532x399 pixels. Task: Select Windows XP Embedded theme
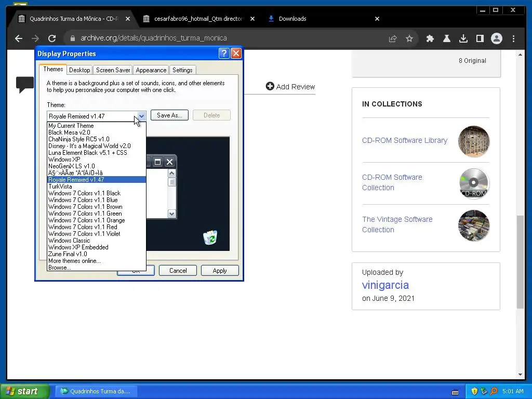click(x=96, y=247)
